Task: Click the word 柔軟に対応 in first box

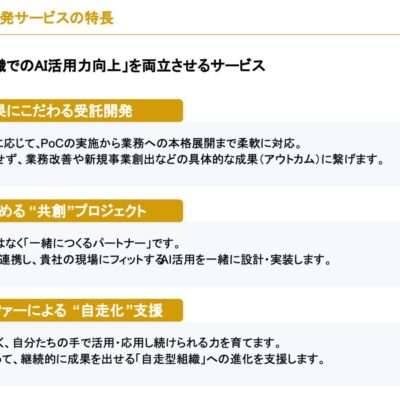Action: [267, 144]
